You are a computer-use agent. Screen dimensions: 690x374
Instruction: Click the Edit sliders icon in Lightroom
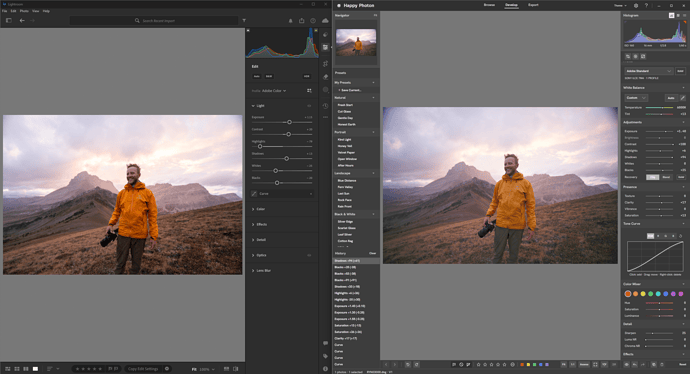coord(325,47)
